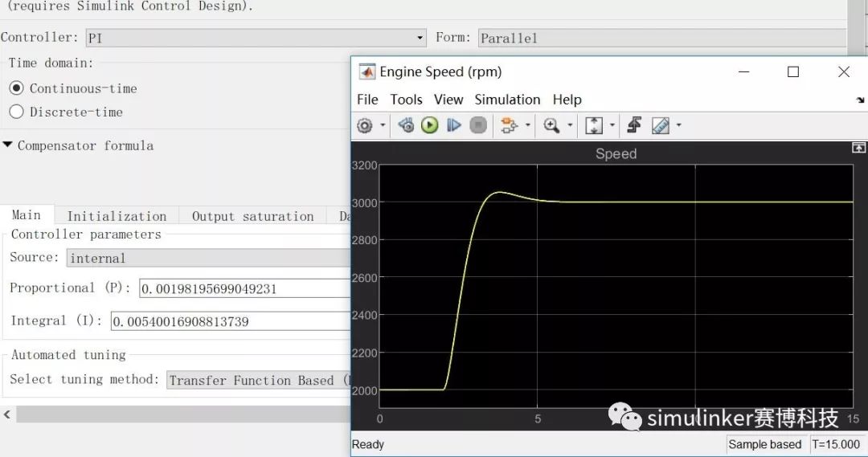Click the Speed plot title
868x457 pixels.
coord(616,154)
